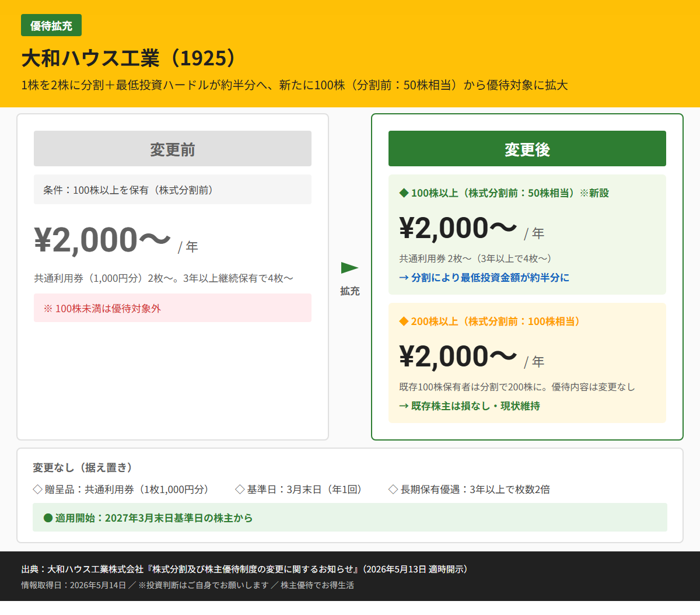Select the 変更前 header bar
The image size is (700, 615).
pyautogui.click(x=173, y=149)
